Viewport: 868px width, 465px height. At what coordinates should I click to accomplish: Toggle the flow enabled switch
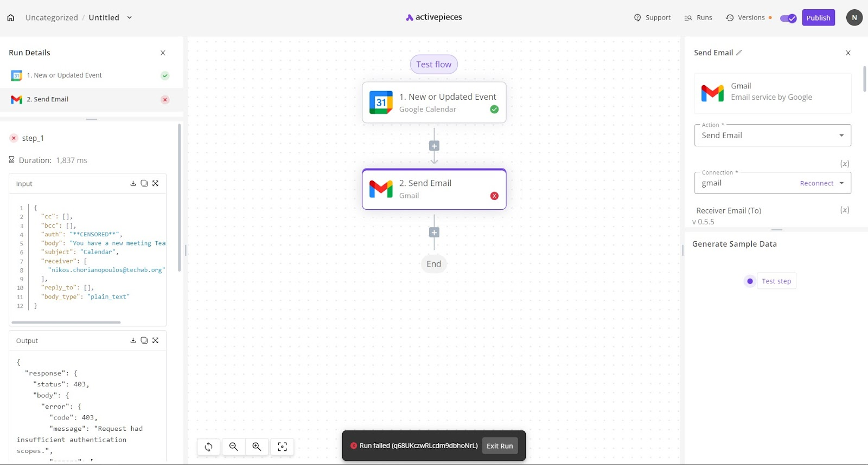(x=788, y=18)
